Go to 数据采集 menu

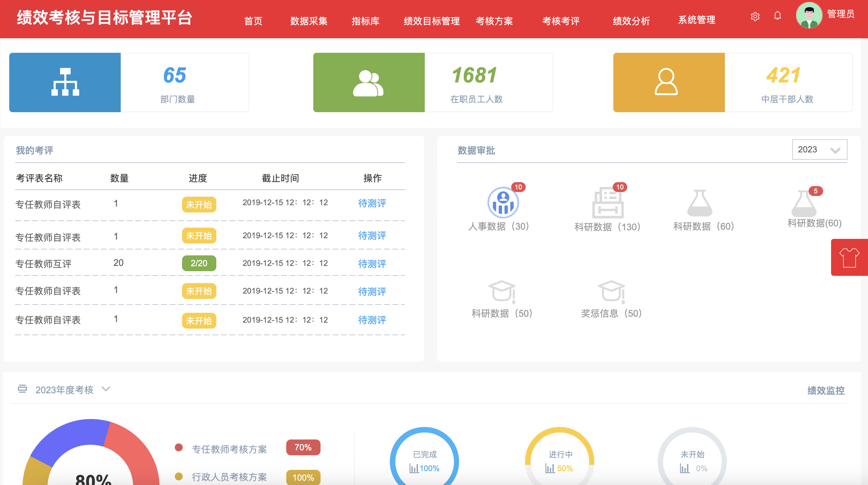click(309, 21)
